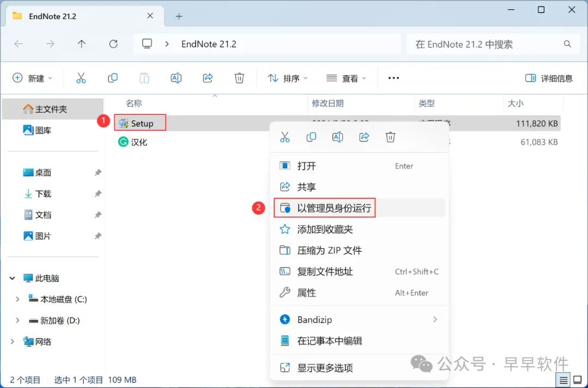
Task: Open a new tab with the plus button
Action: (x=179, y=16)
